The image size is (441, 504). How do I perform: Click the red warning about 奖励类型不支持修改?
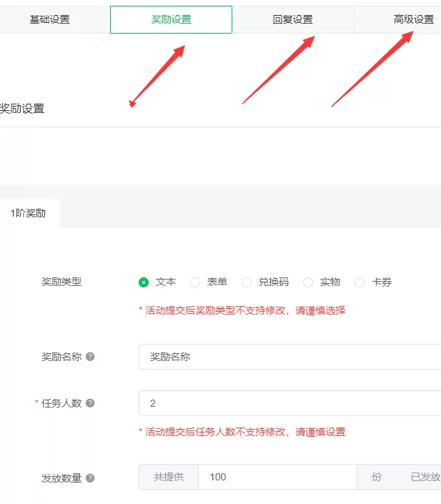(242, 310)
